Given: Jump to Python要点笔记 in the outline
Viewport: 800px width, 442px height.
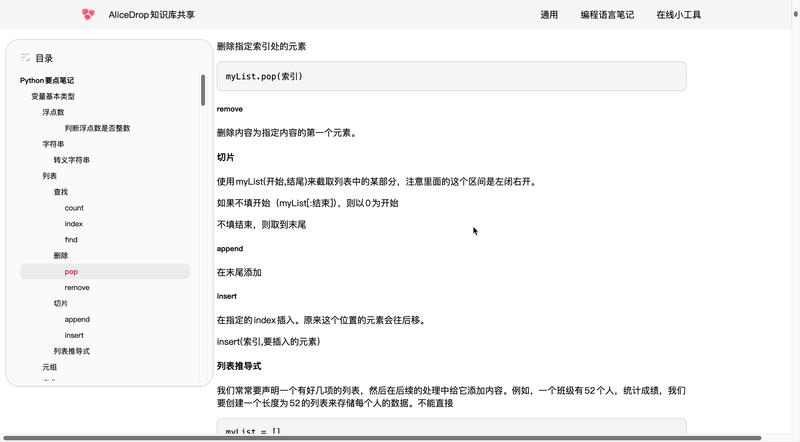Looking at the screenshot, I should click(47, 80).
